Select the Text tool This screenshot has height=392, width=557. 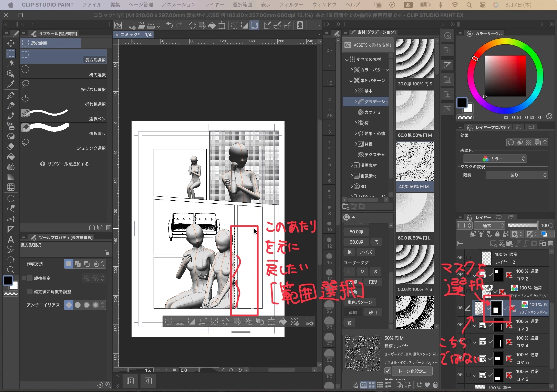point(11,240)
